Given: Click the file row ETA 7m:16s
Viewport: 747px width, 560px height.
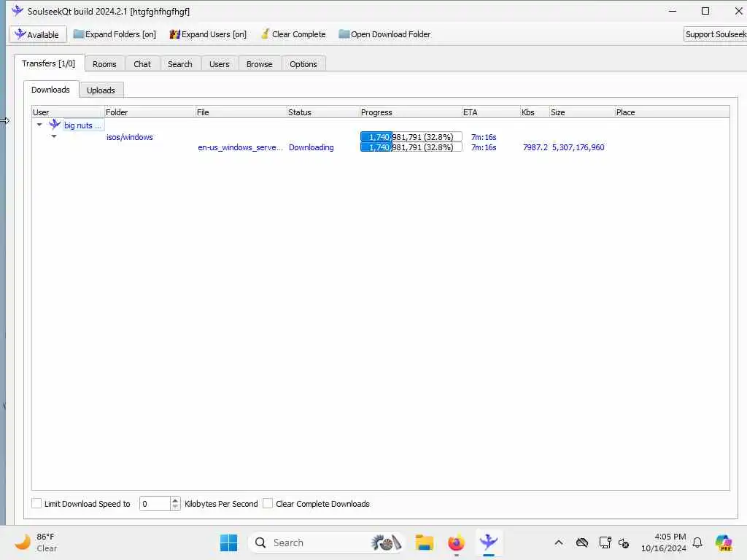Looking at the screenshot, I should point(484,147).
